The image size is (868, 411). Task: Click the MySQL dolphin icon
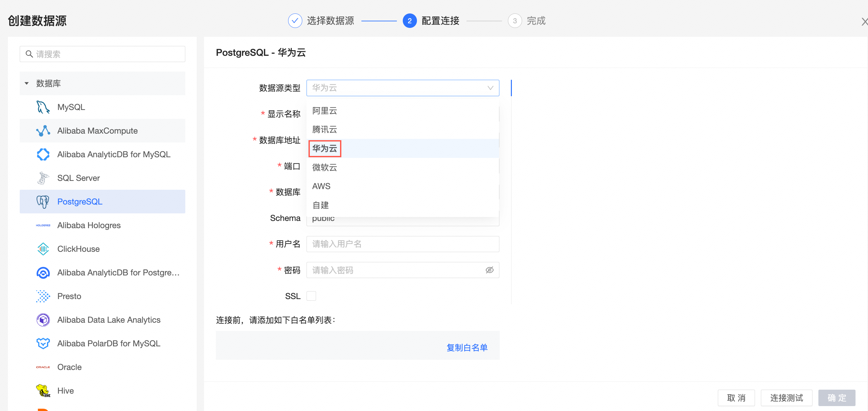click(43, 107)
